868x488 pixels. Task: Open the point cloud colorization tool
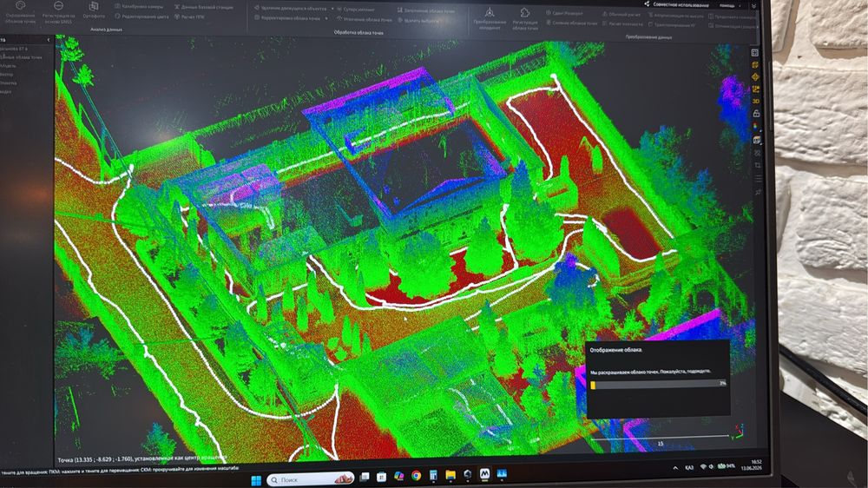pyautogui.click(x=20, y=12)
